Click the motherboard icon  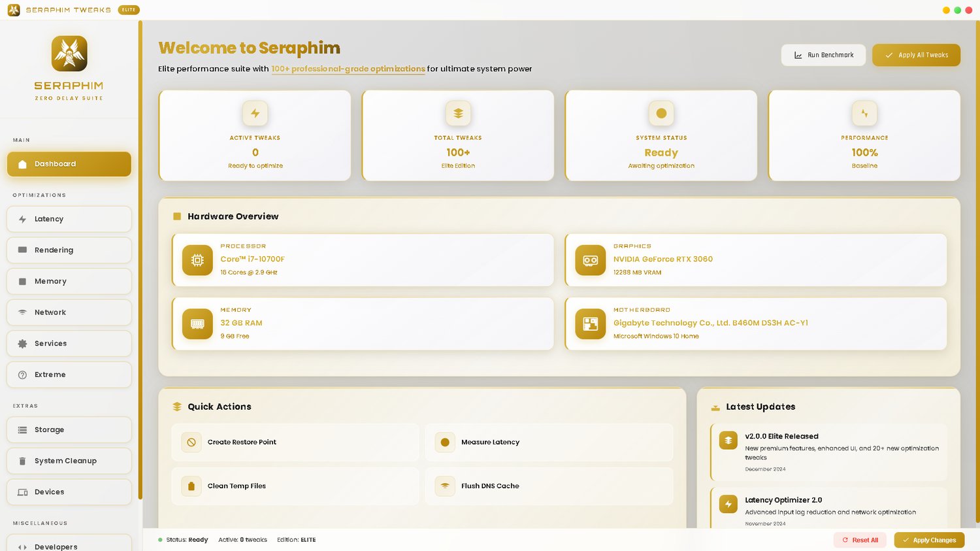590,324
